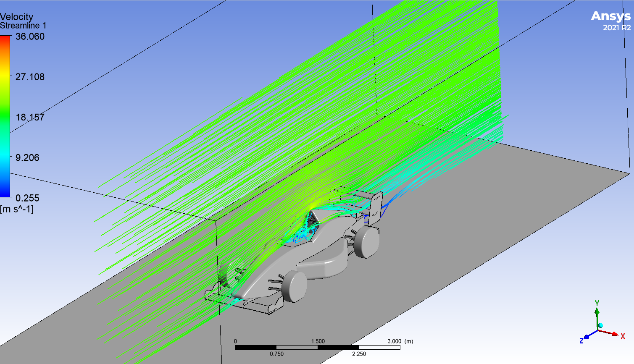Image resolution: width=634 pixels, height=364 pixels.
Task: Select the car's rear wheel
Action: [367, 242]
